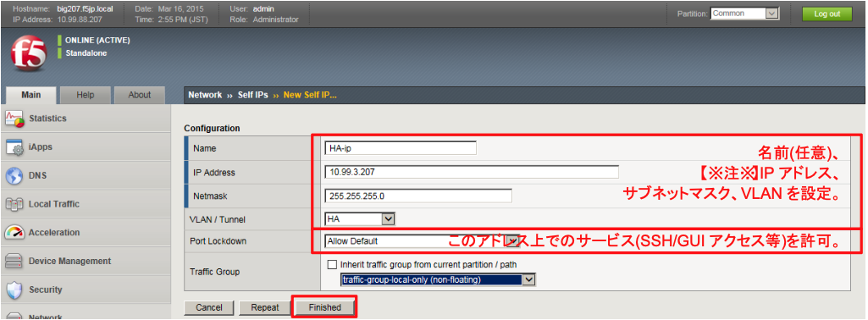Select the Local Traffic menu label
Viewport: 868px width, 320px height.
pos(54,204)
